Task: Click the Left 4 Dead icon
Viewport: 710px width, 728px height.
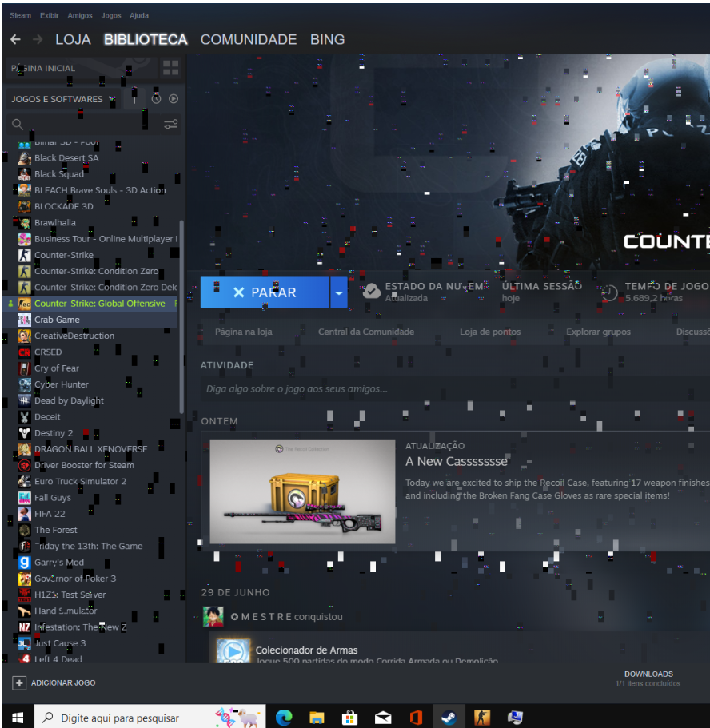Action: (24, 659)
